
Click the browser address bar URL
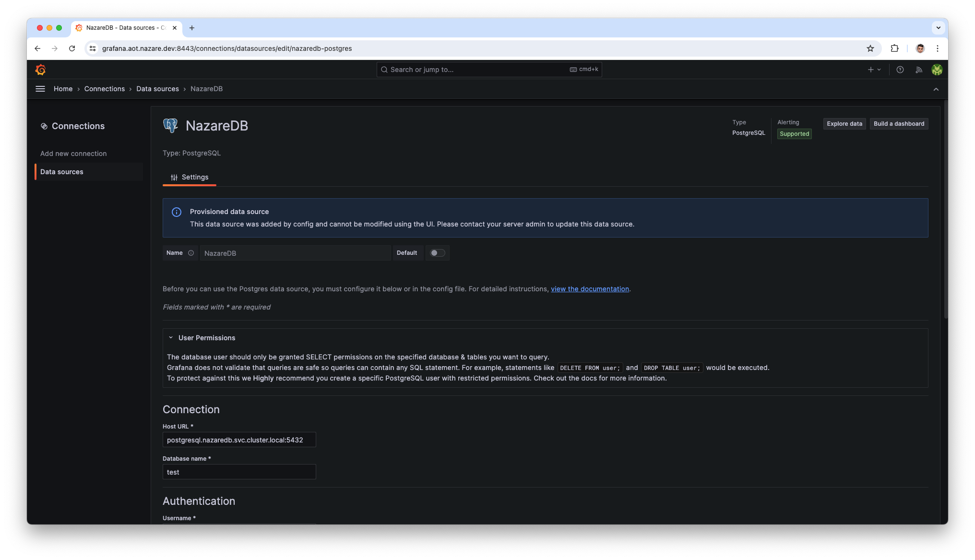227,48
